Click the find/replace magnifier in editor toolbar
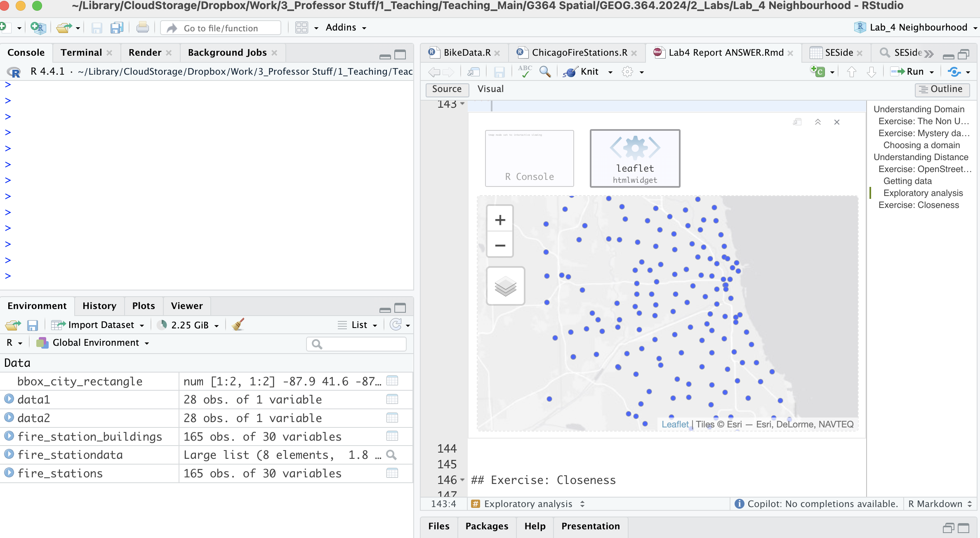The image size is (980, 538). 545,72
